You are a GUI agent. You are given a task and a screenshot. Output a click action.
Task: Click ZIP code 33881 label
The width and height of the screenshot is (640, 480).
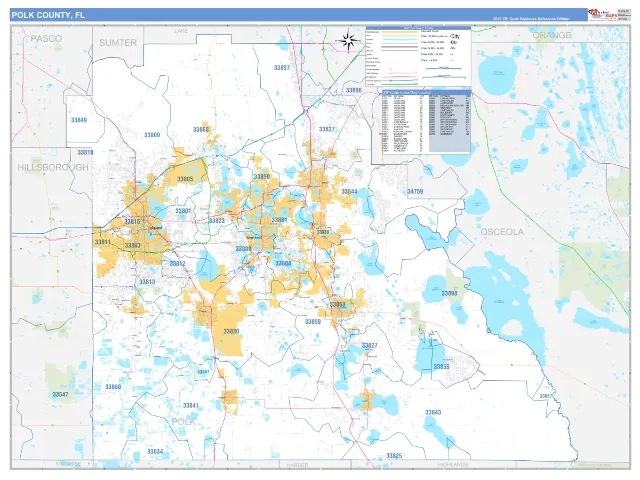tap(280, 220)
